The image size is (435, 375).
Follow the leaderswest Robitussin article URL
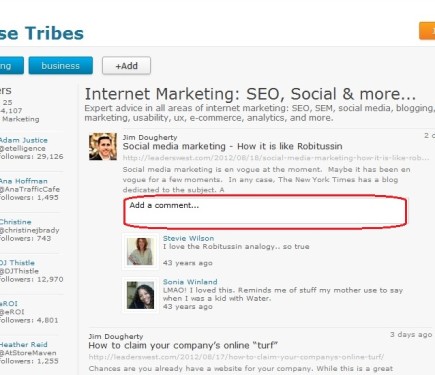tap(276, 158)
